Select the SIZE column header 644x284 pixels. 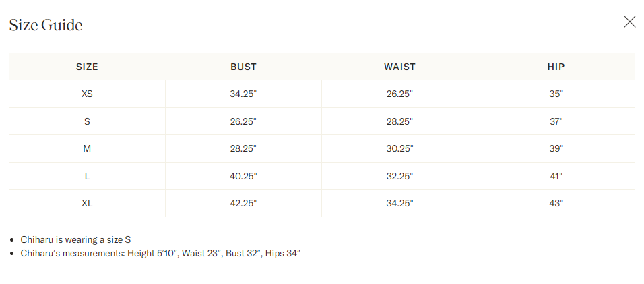[87, 67]
